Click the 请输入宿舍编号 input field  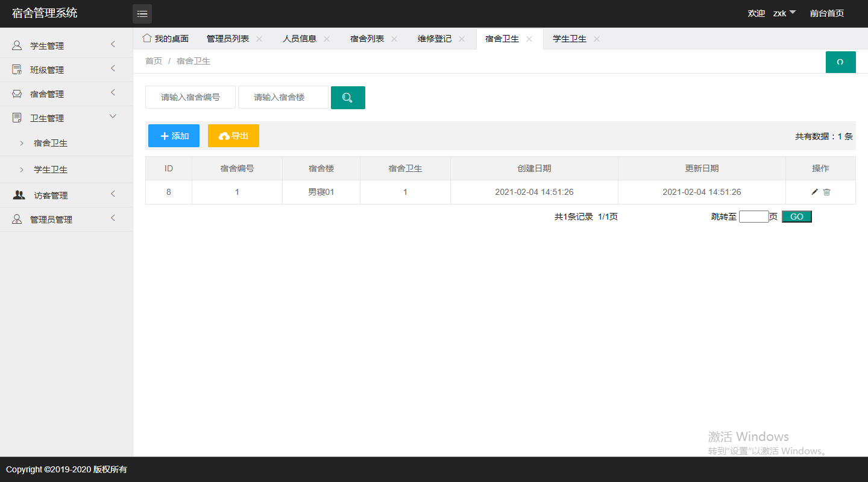click(x=190, y=97)
